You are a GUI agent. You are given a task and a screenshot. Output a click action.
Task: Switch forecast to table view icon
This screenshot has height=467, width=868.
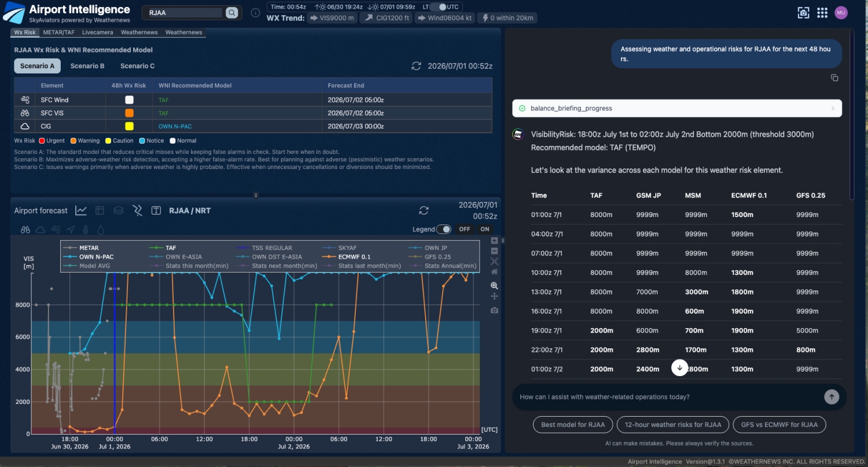tap(100, 211)
